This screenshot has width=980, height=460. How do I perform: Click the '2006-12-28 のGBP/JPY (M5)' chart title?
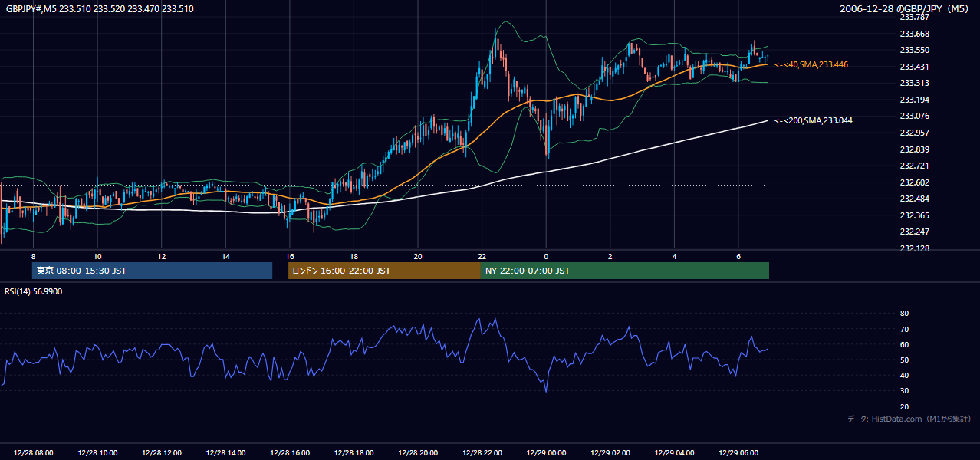click(x=906, y=9)
